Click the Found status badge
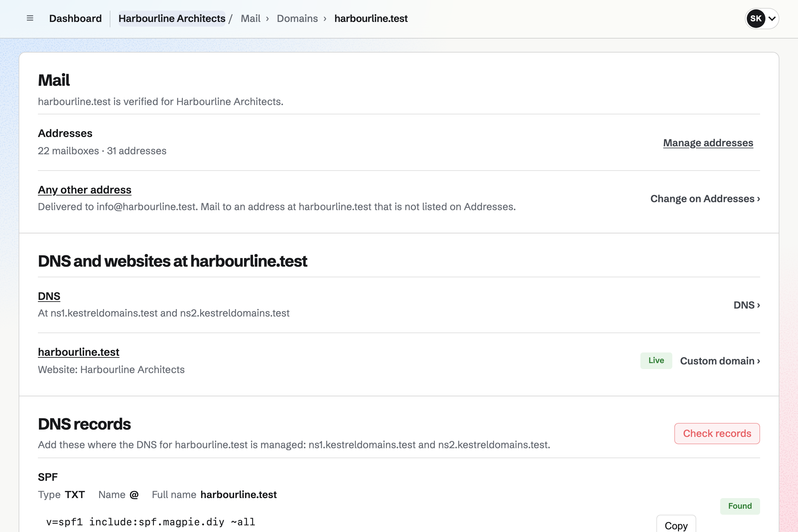Screen dimensions: 798x532 740,506
